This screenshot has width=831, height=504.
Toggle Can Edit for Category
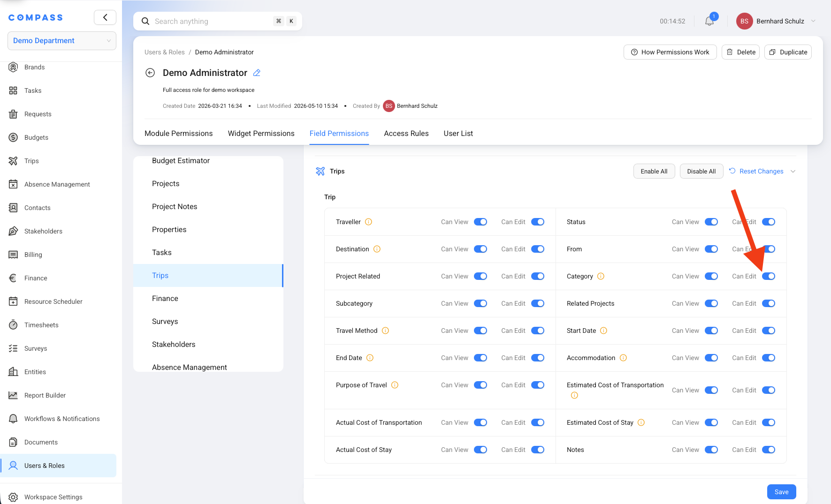click(x=769, y=276)
